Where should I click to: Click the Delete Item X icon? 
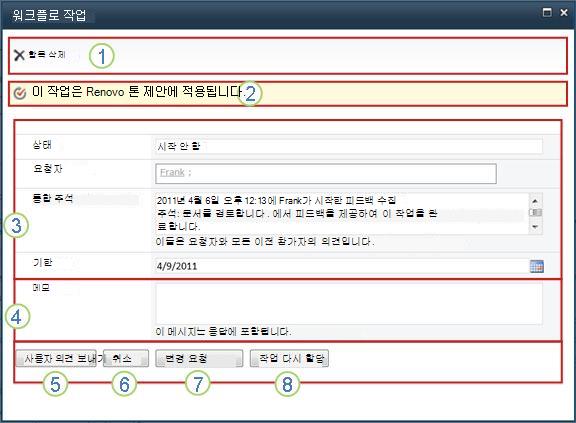[19, 55]
